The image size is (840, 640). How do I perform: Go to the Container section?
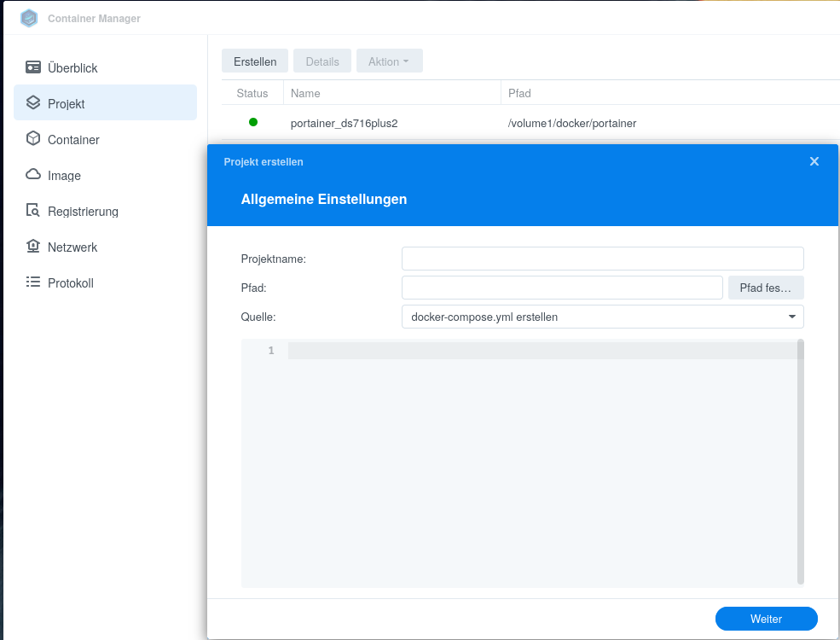tap(105, 139)
